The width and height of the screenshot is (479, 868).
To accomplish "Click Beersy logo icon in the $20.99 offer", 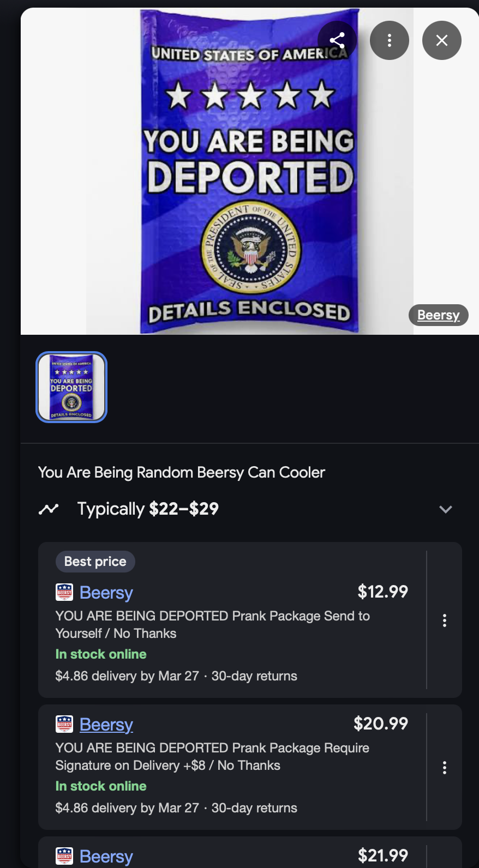I will pyautogui.click(x=64, y=724).
